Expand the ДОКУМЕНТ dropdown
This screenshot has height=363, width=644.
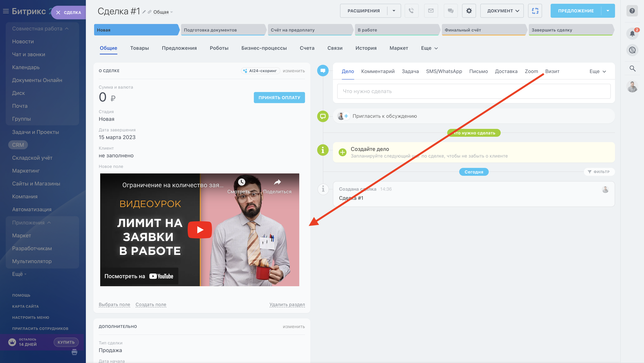502,11
